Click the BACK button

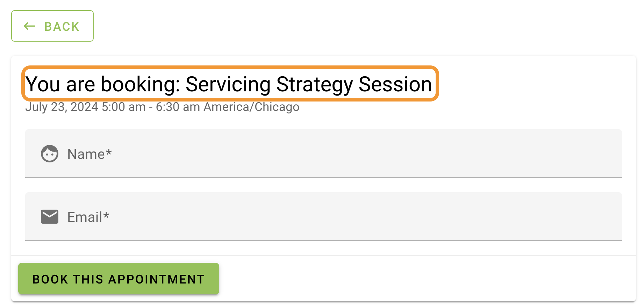tap(52, 26)
